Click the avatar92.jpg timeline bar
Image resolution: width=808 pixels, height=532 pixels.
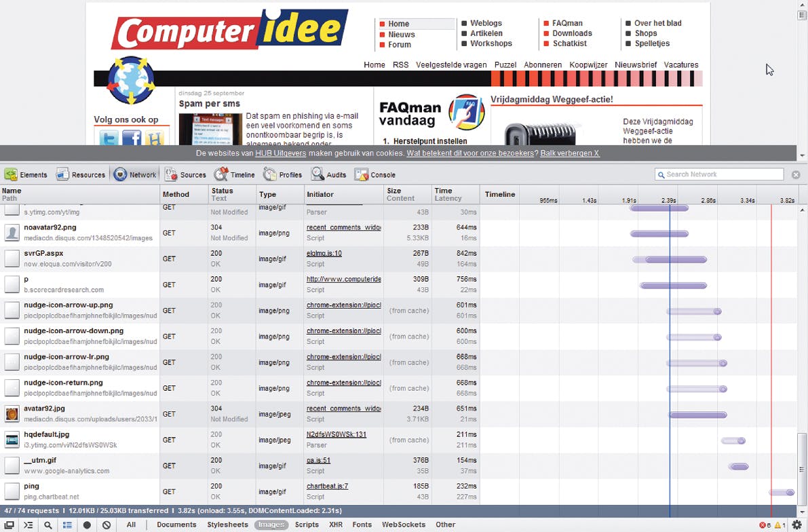697,415
